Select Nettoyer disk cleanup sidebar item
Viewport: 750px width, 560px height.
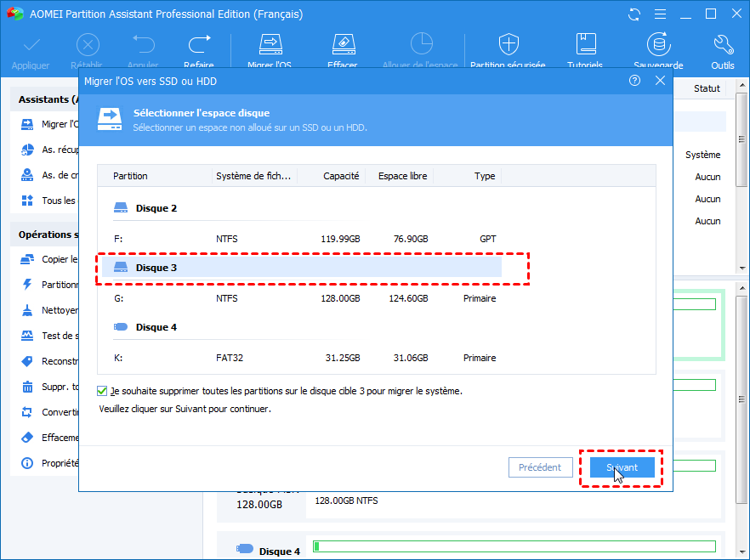point(49,310)
